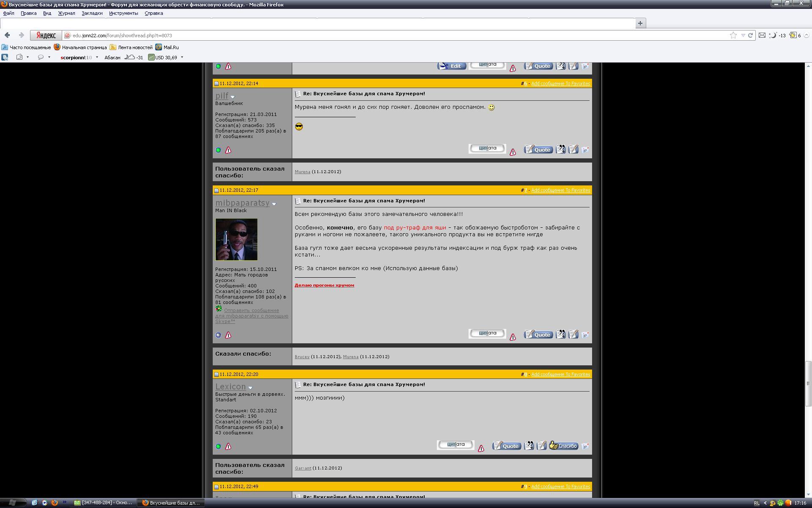The width and height of the screenshot is (812, 508).
Task: Toggle the bookmark star in address bar
Action: (733, 35)
